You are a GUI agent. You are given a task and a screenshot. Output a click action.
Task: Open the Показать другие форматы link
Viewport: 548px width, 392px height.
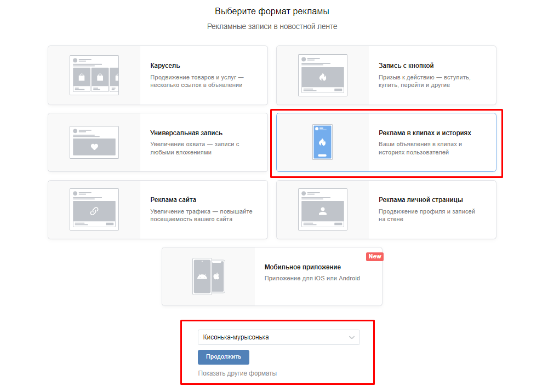[x=237, y=373]
